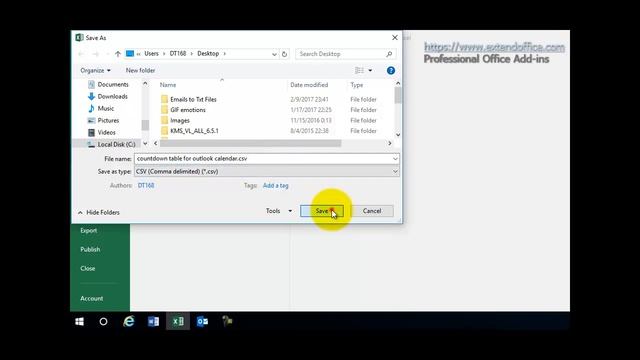Open Pictures in the navigation pane
The width and height of the screenshot is (640, 360).
point(104,120)
